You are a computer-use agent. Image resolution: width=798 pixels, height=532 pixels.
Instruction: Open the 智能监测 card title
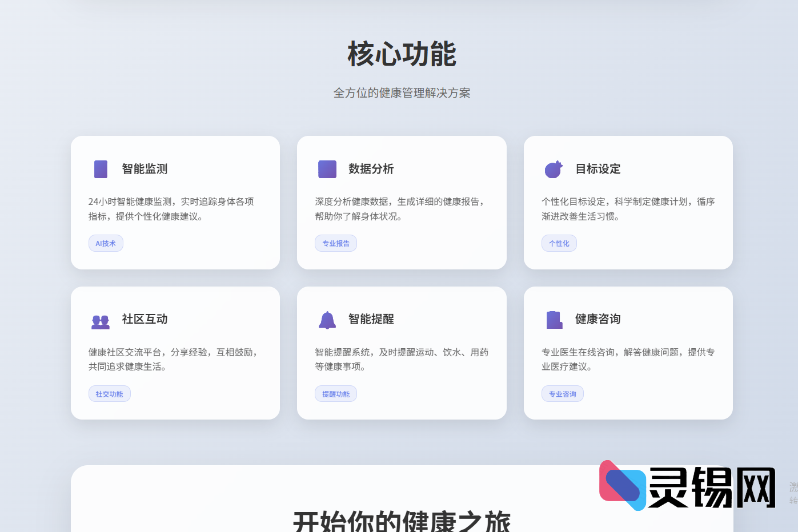point(145,169)
